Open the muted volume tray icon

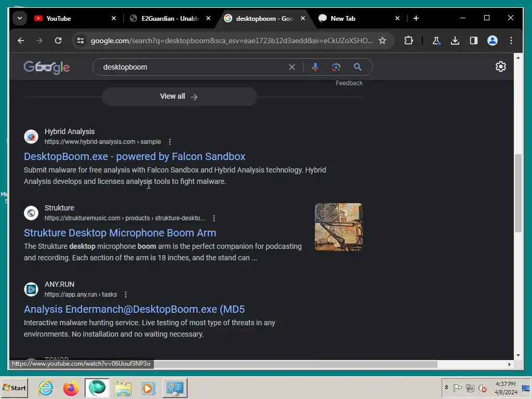click(482, 388)
